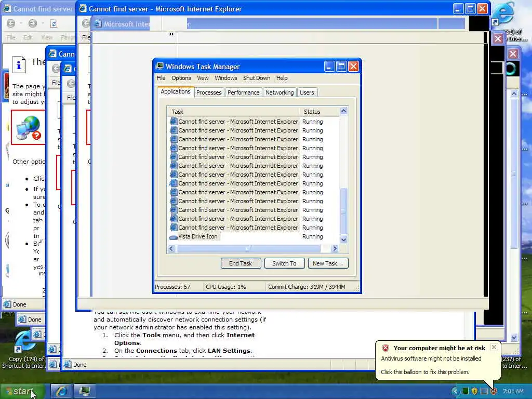Click the task list vertical scrollbar thumb

pos(344,211)
